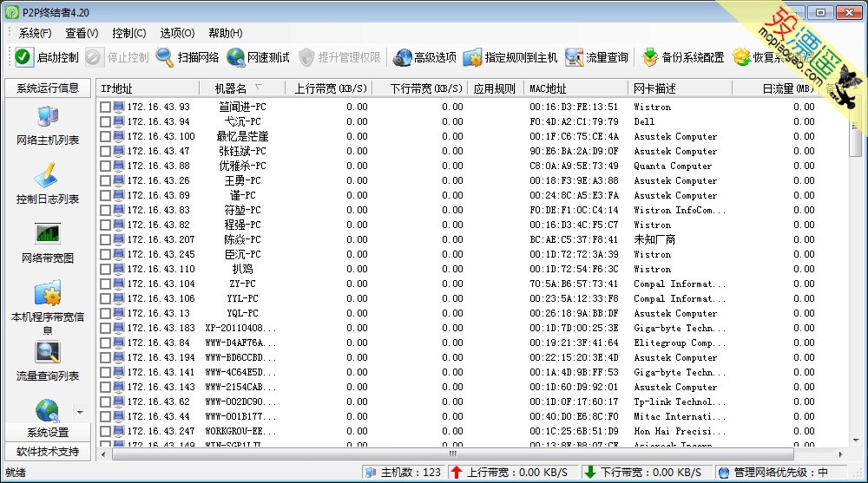
Task: Tick the checkbox for 172.16.43.83
Action: click(105, 210)
